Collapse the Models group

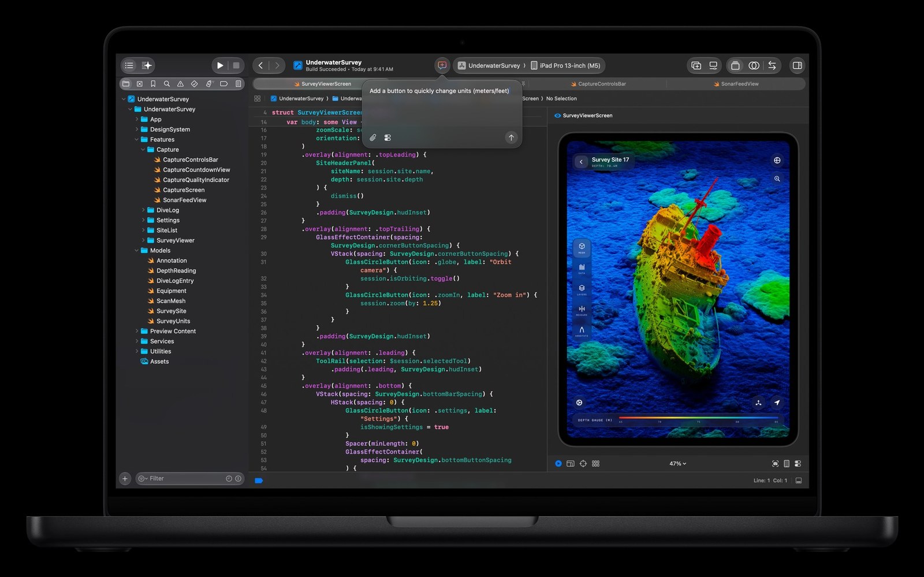(137, 251)
